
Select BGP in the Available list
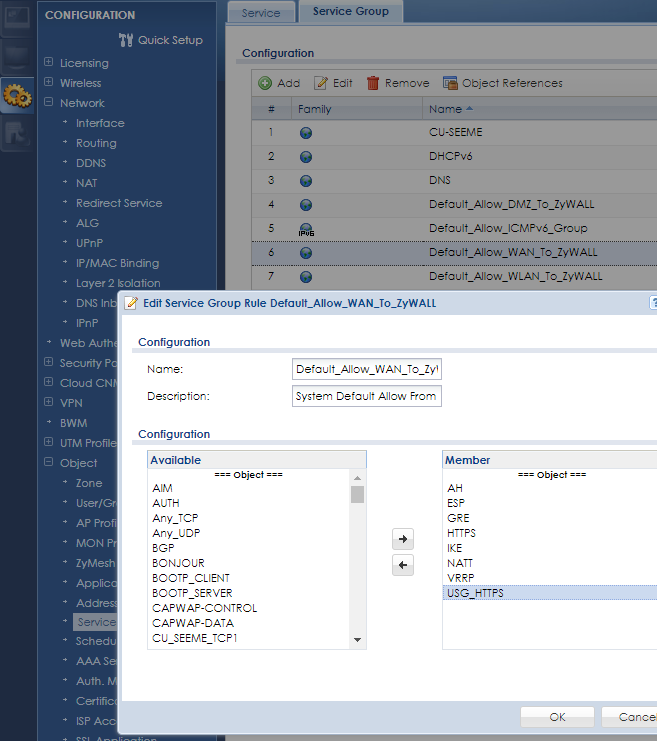coord(163,548)
